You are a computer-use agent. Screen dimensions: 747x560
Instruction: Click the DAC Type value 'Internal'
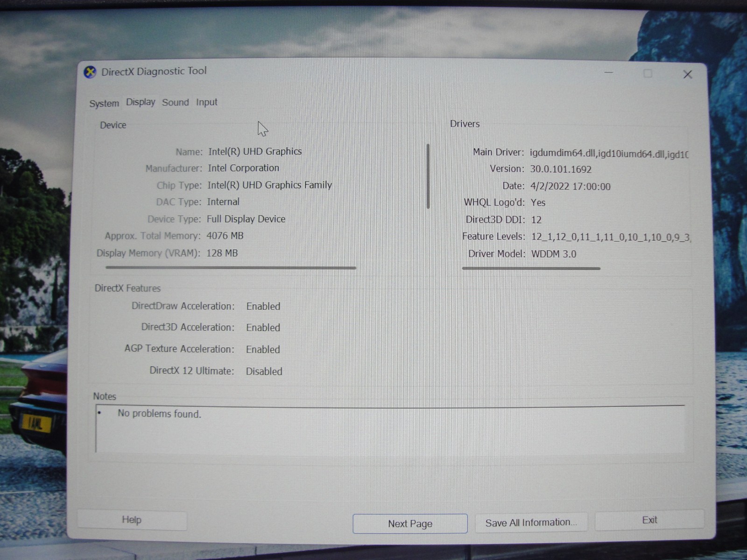coord(223,202)
